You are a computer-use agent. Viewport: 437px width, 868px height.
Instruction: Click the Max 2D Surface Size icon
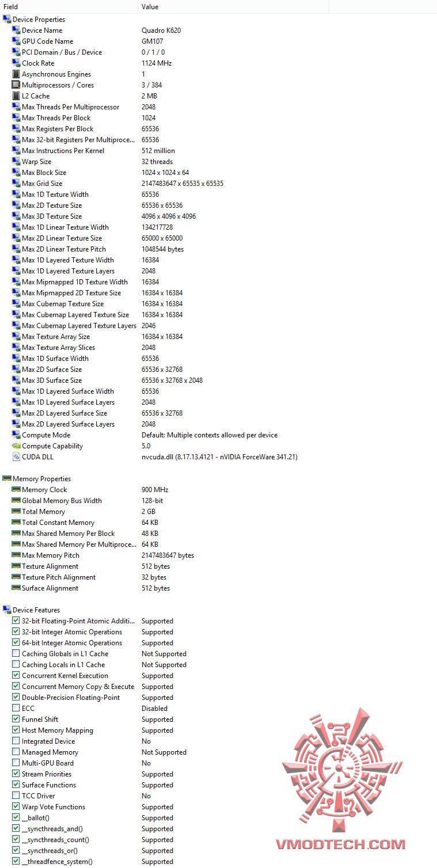point(16,369)
